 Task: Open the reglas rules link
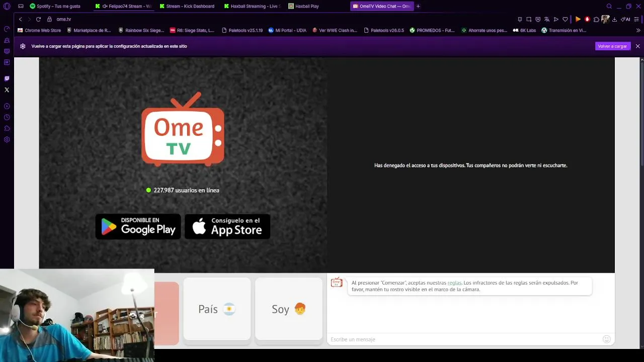pyautogui.click(x=454, y=283)
